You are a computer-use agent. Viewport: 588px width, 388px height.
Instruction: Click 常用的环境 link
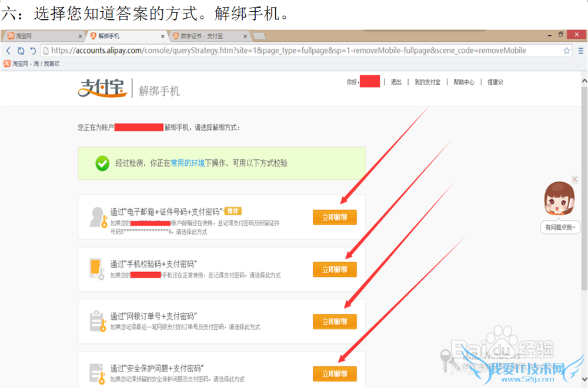[x=188, y=163]
